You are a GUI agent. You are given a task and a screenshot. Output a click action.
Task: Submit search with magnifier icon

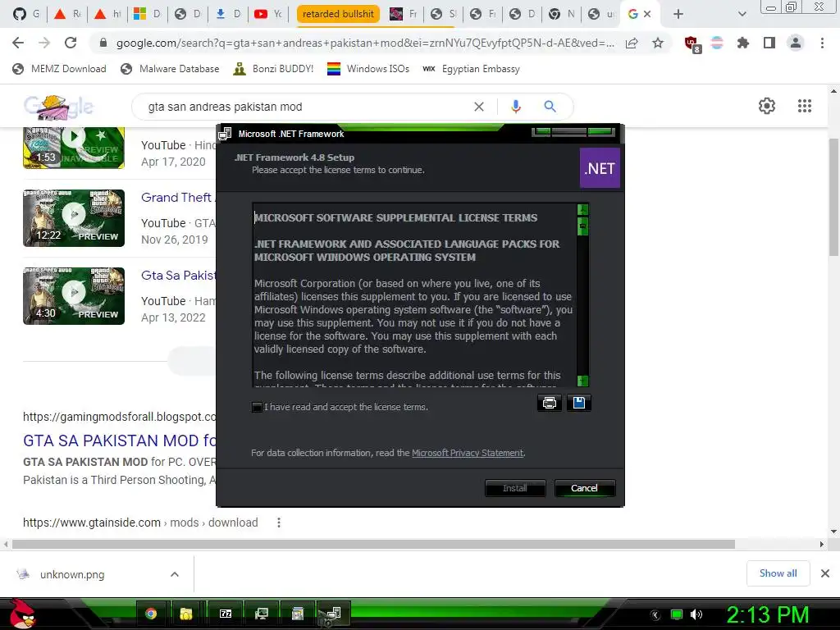pyautogui.click(x=550, y=107)
